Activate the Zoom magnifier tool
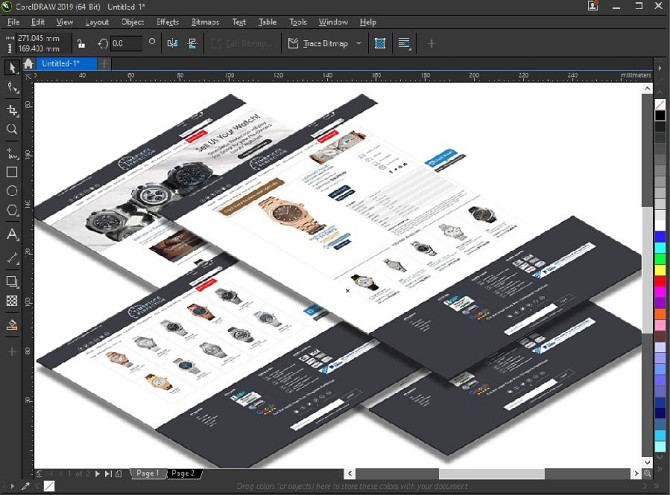This screenshot has height=495, width=670. pos(12,129)
